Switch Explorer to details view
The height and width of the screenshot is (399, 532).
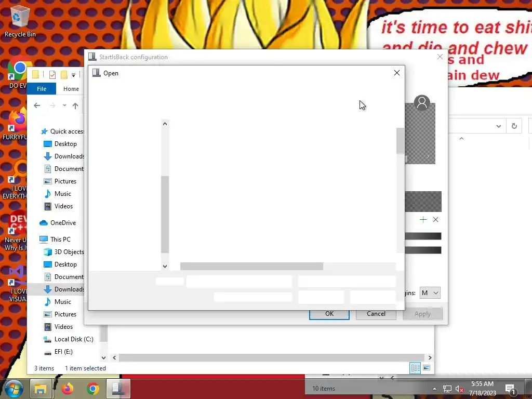tap(415, 368)
